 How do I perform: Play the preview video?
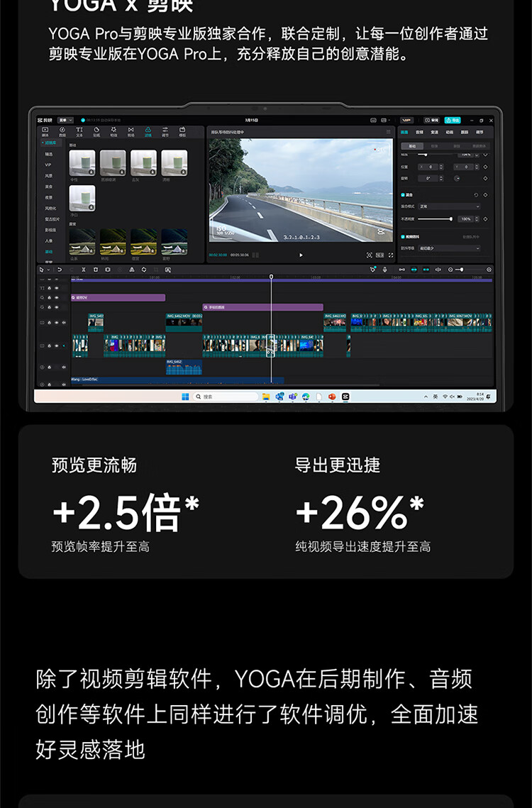[301, 255]
